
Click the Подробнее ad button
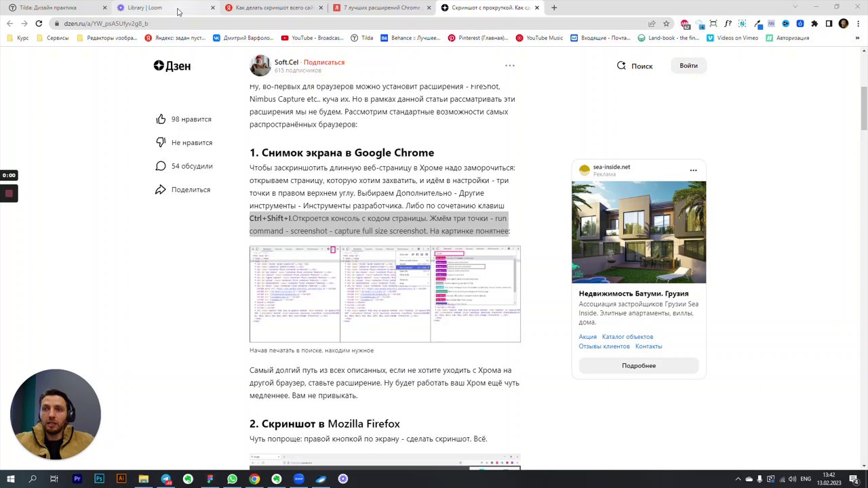point(639,366)
